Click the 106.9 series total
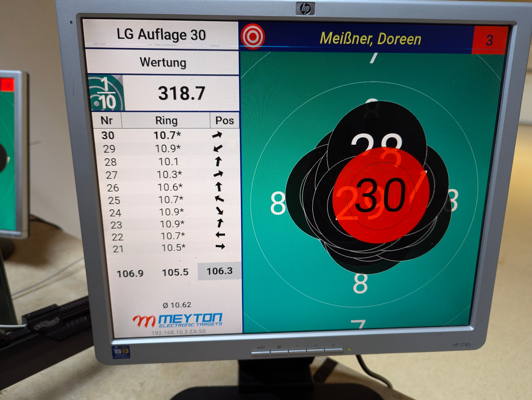The width and height of the screenshot is (532, 400). [130, 273]
